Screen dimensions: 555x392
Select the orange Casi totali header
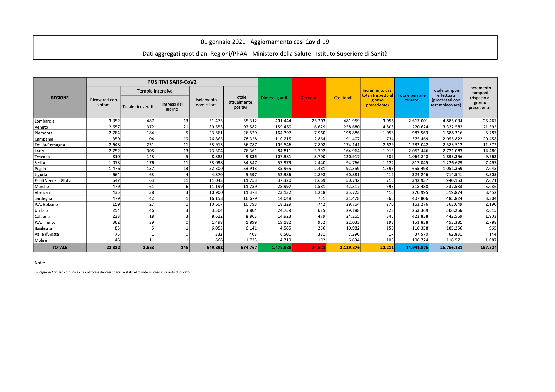(x=343, y=98)
